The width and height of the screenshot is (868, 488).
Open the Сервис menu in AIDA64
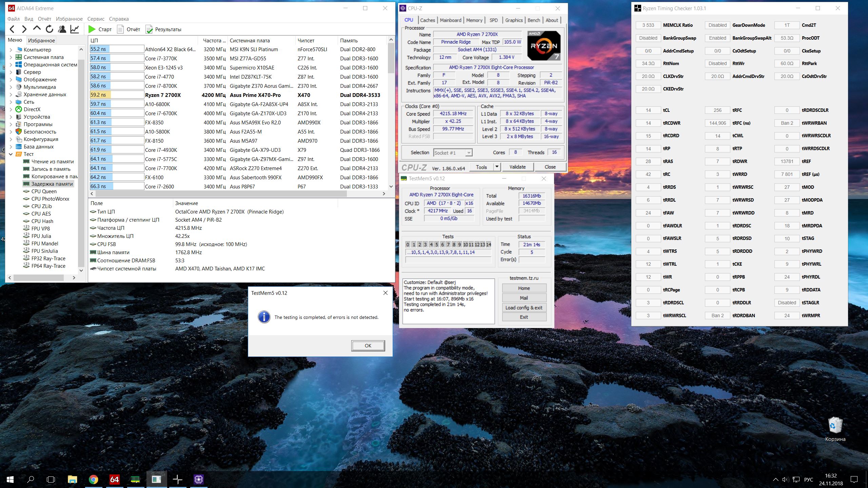[x=96, y=19]
